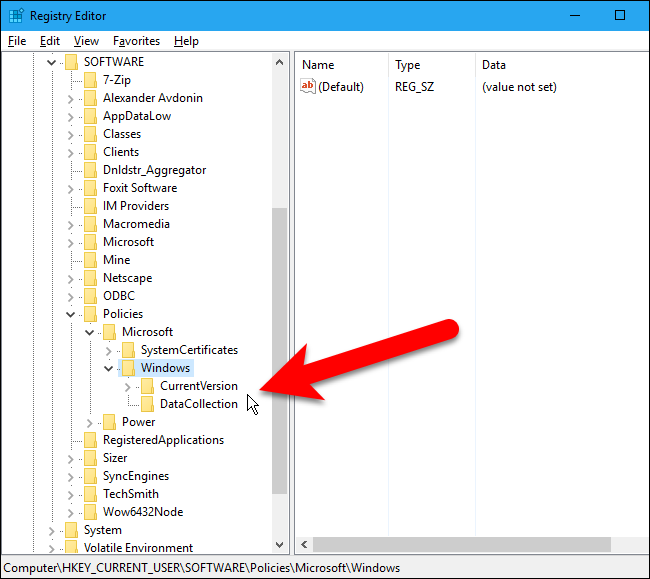Select the RegisteredApplications folder icon
Viewport: 650px width, 579px height.
coord(90,440)
